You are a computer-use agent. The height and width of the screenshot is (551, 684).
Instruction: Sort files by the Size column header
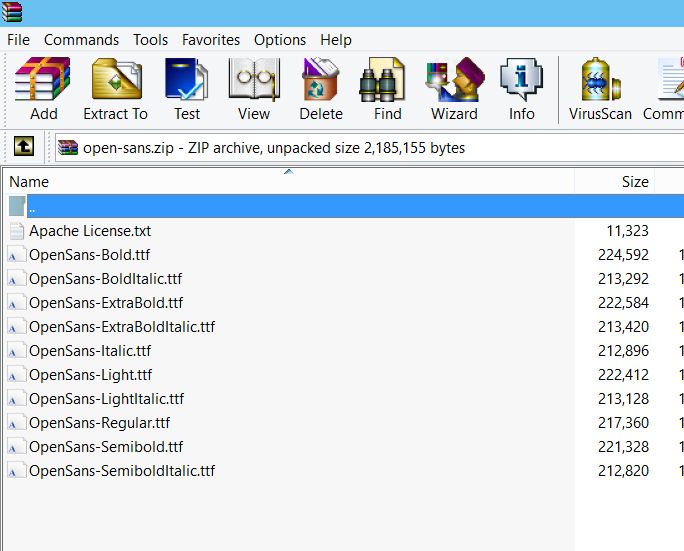pos(614,181)
